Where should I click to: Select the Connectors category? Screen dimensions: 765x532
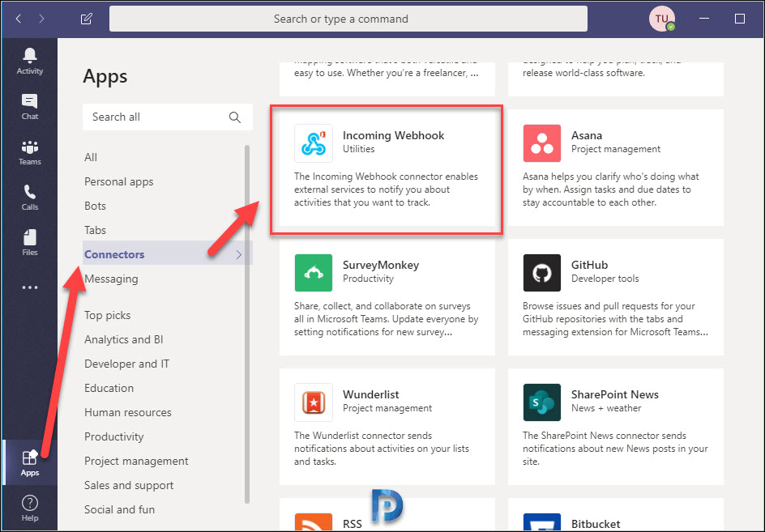(114, 254)
